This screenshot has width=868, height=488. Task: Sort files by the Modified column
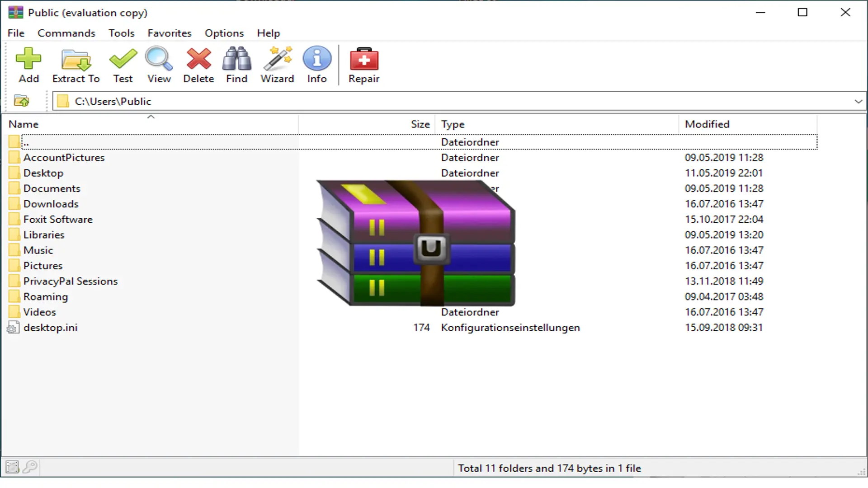pyautogui.click(x=707, y=124)
